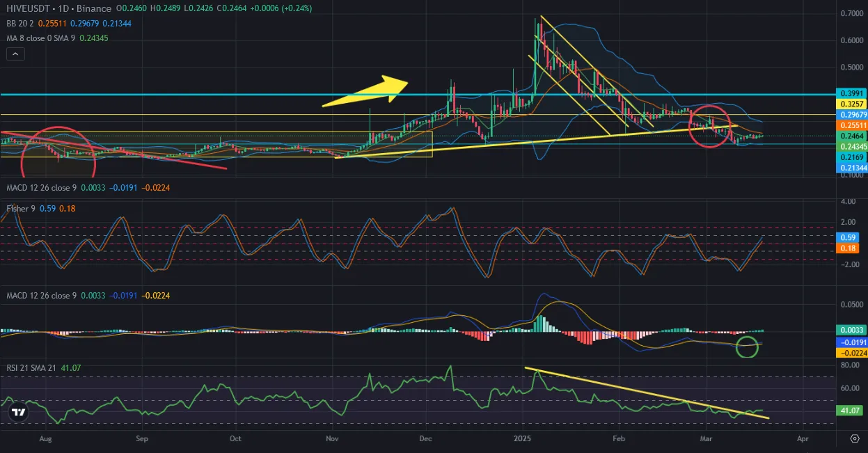Click the 0.0500 MACD scale value
Viewport: 868px width, 453px height.
pyautogui.click(x=851, y=305)
